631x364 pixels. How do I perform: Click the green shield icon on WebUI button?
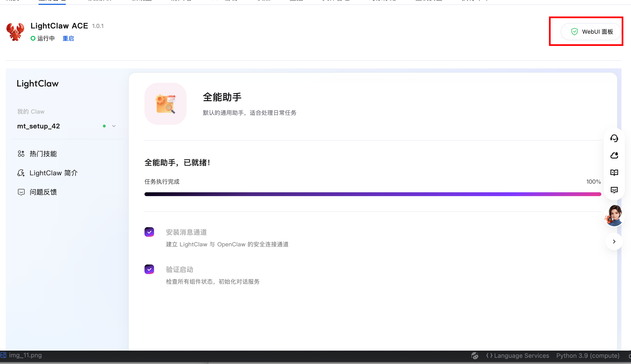pos(574,32)
